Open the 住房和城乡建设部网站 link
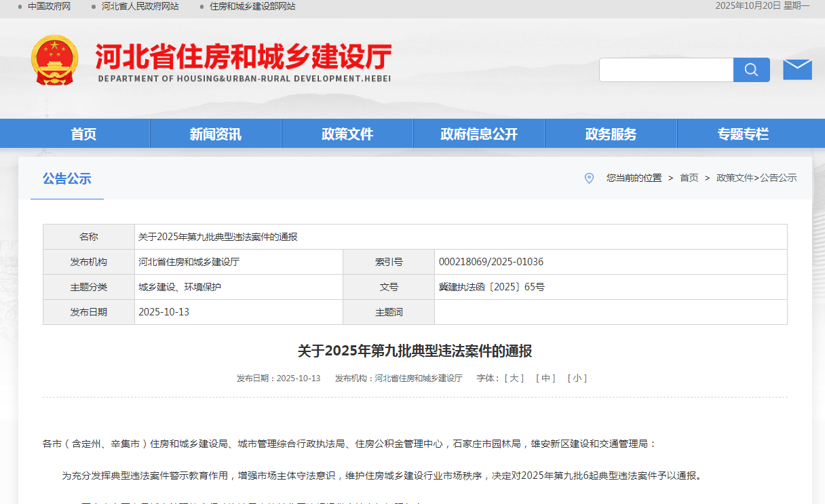This screenshot has width=825, height=504. point(252,6)
